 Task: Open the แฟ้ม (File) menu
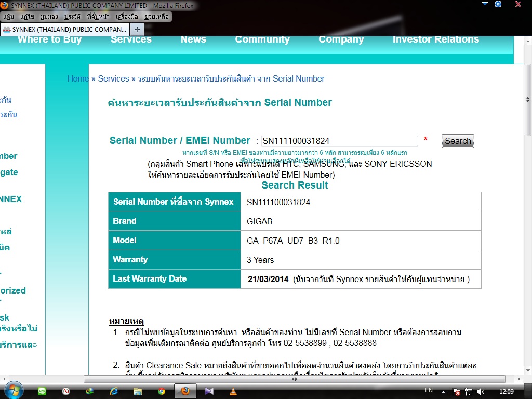point(8,16)
